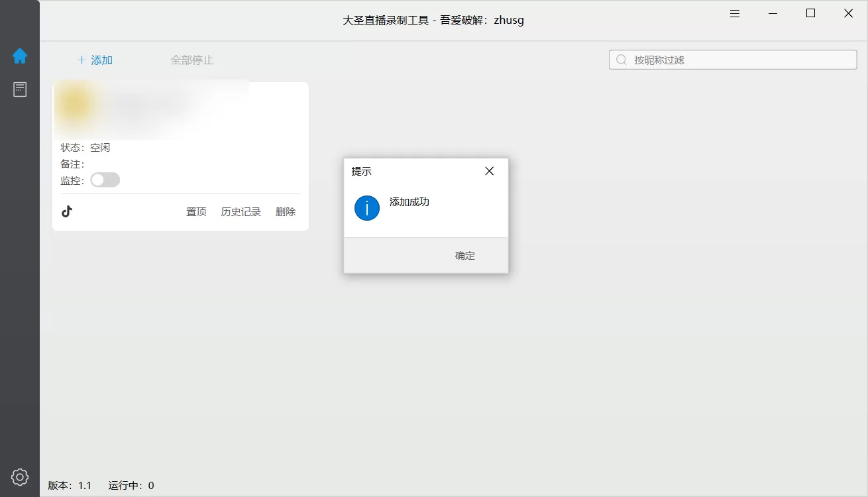Open the hamburger menu at top right

(x=734, y=13)
